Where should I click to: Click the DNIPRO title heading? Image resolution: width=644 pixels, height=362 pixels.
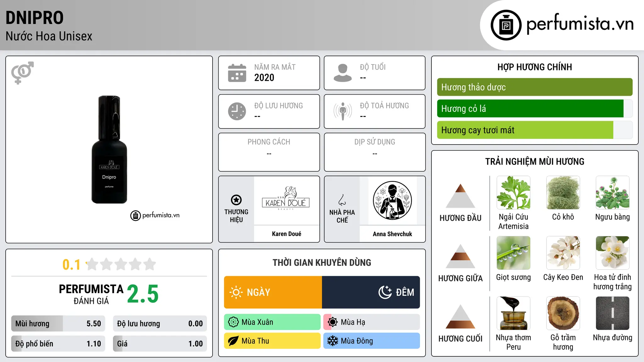pyautogui.click(x=35, y=18)
